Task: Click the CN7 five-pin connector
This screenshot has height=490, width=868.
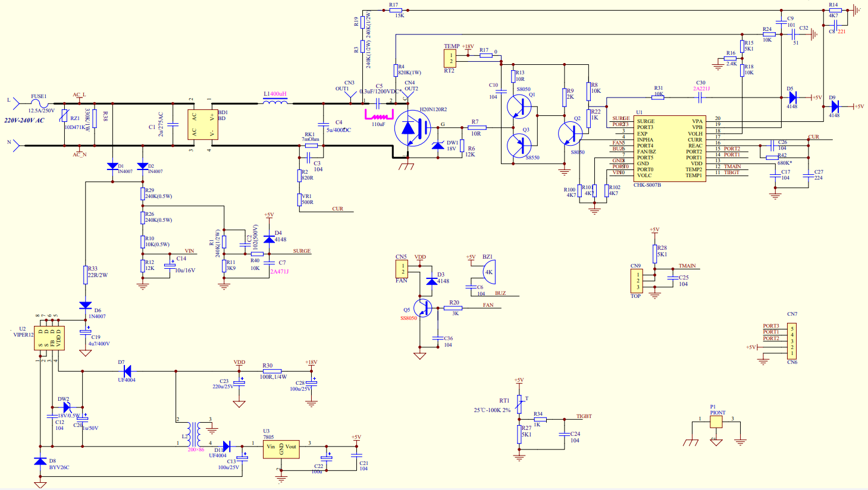Action: pos(792,340)
